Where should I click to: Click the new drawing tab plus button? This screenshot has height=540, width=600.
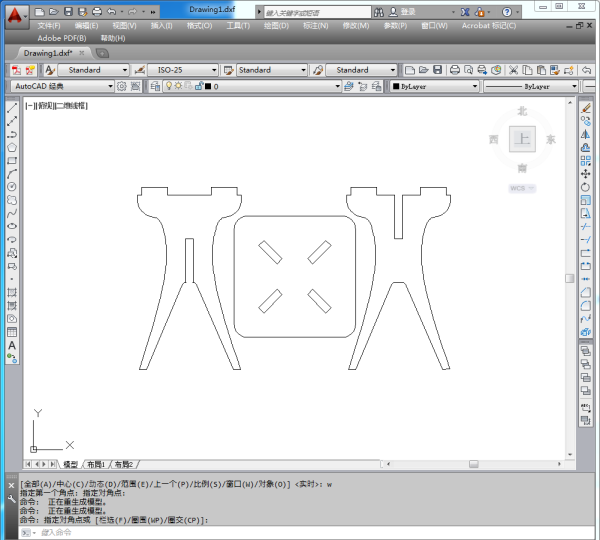click(102, 53)
